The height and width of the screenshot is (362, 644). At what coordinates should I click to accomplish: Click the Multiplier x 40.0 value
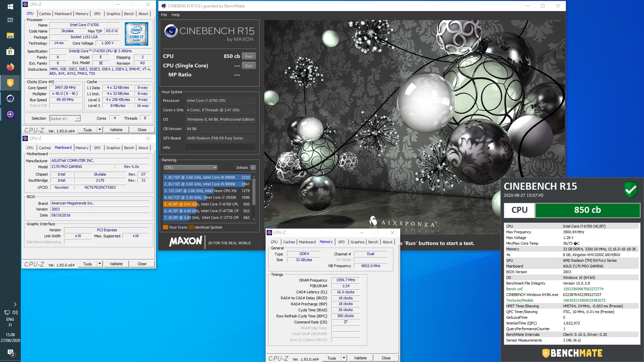(65, 94)
